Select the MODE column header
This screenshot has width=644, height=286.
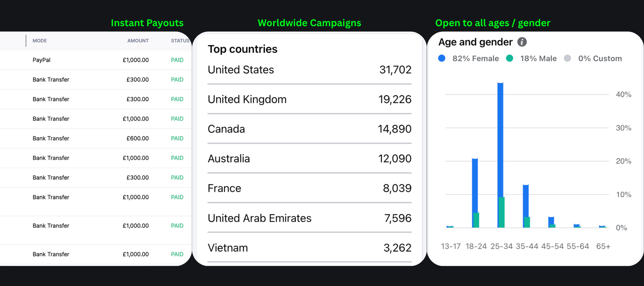39,41
